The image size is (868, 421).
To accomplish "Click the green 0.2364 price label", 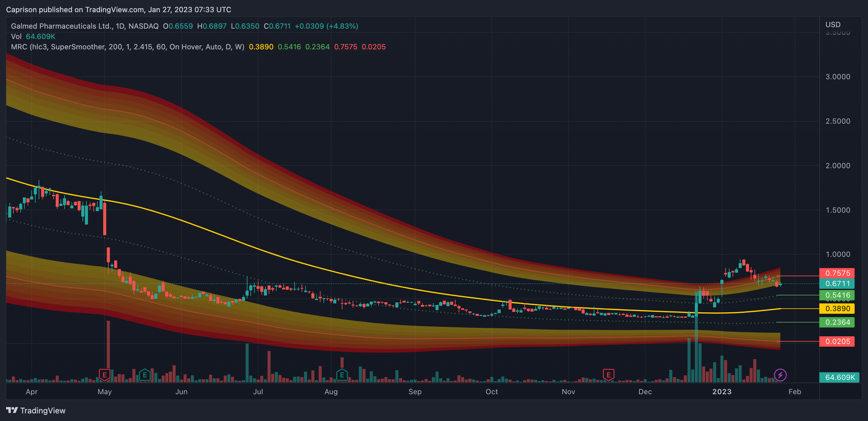I will tap(837, 323).
